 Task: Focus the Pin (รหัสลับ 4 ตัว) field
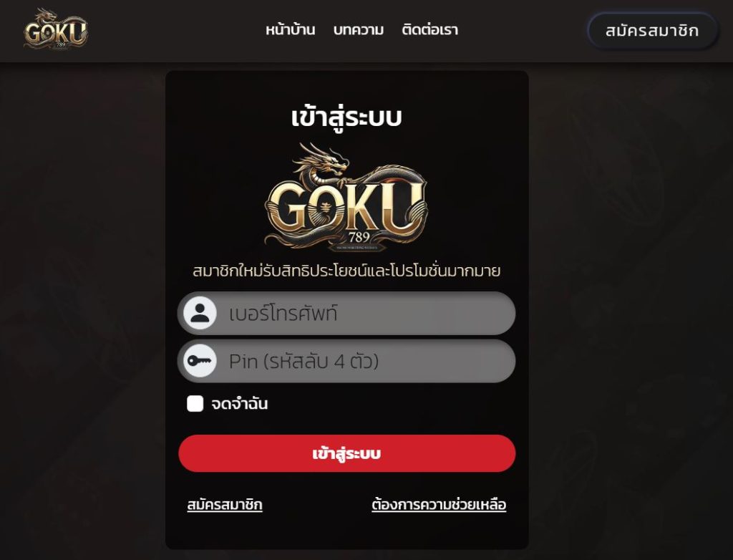point(346,361)
